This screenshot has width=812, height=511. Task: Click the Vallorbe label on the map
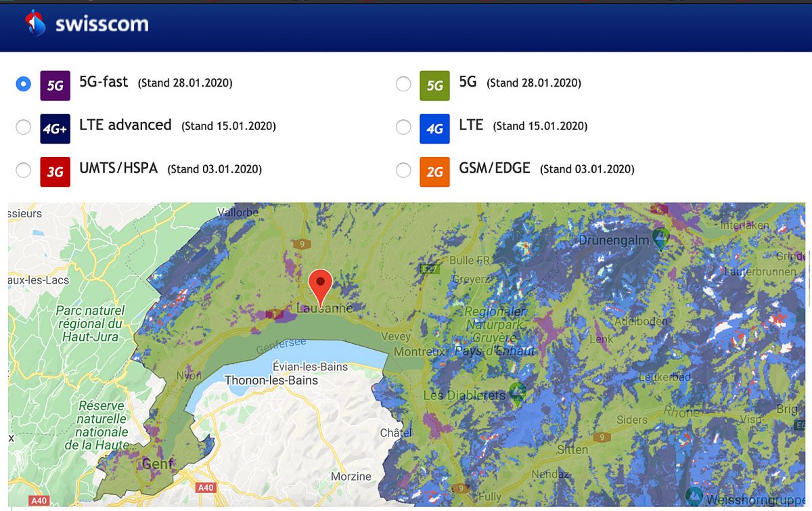(x=238, y=213)
